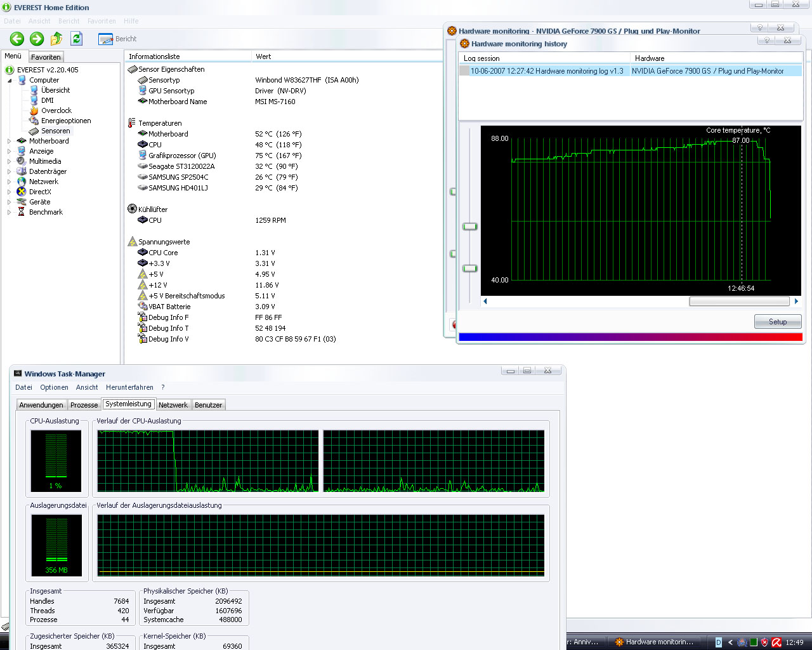812x650 pixels.
Task: Open the Prozesse tab in Task-Manager
Action: pos(84,405)
